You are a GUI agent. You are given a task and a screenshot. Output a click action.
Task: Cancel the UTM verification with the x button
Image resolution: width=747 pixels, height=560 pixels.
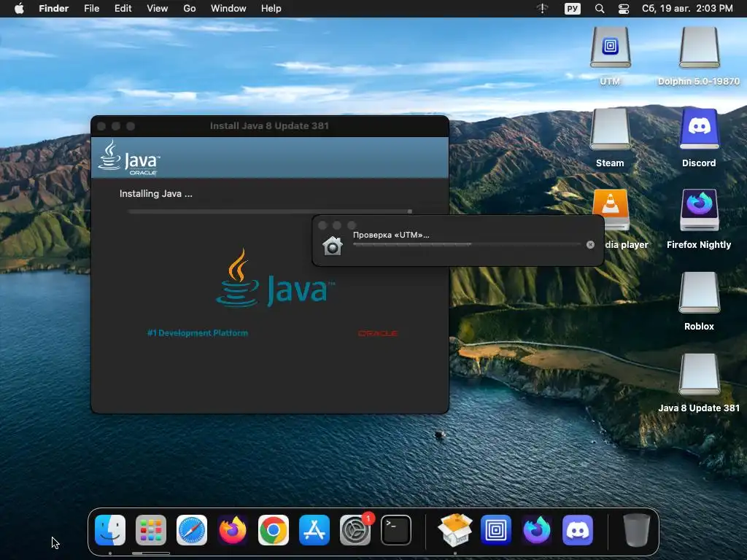(x=590, y=244)
